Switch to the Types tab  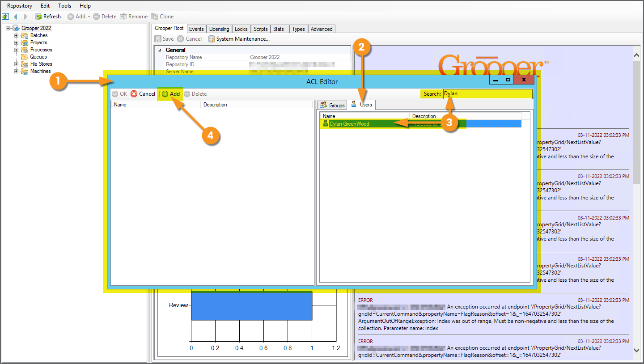coord(298,29)
